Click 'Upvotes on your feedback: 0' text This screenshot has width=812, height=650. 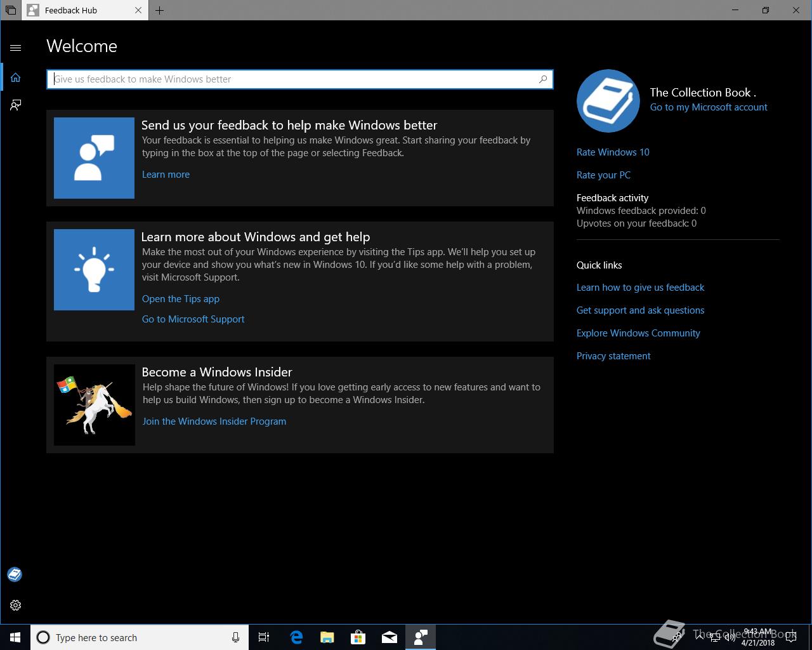click(x=636, y=223)
